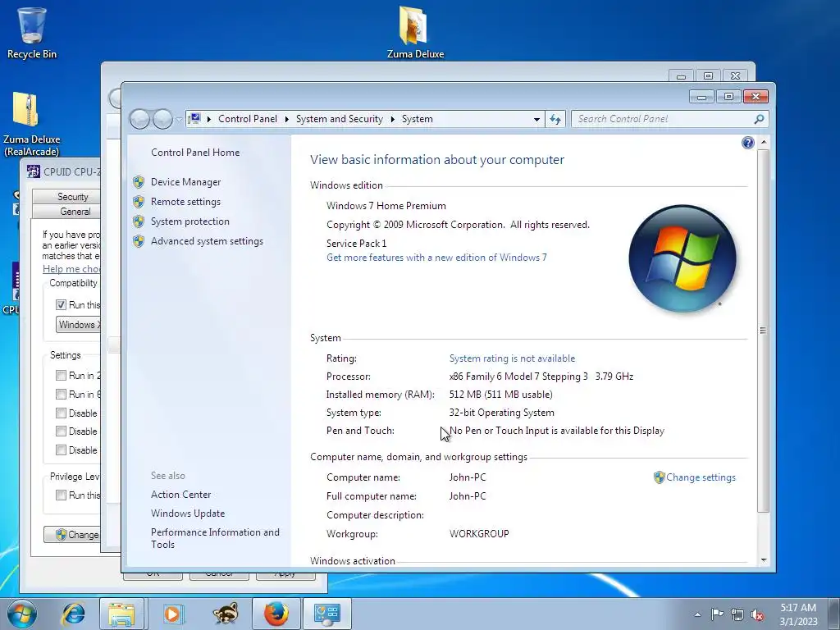The width and height of the screenshot is (840, 630).
Task: Open Action Center flag tray icon
Action: (717, 614)
